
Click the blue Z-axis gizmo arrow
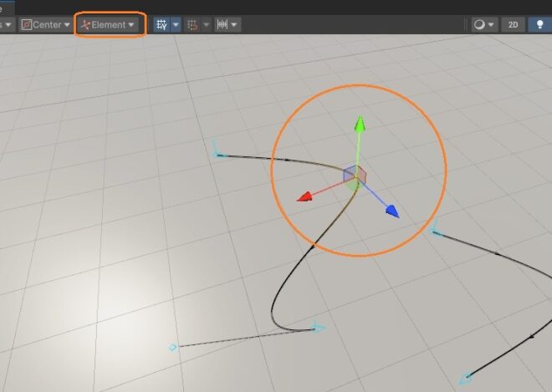(392, 211)
